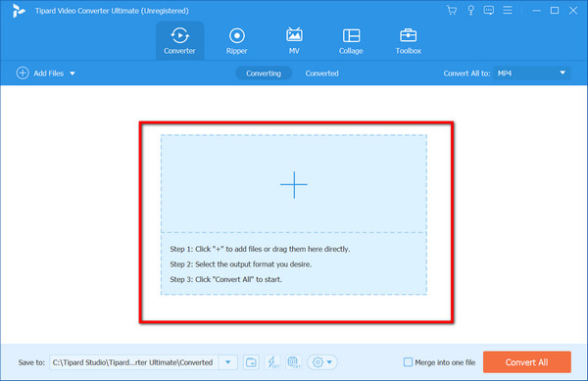The height and width of the screenshot is (381, 588).
Task: Maximize the Tipard window
Action: [555, 11]
